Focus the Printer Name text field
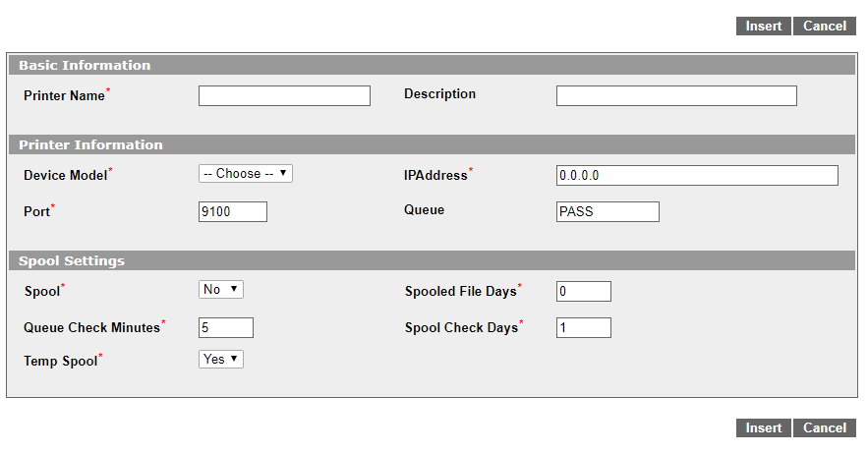868x454 pixels. (284, 95)
